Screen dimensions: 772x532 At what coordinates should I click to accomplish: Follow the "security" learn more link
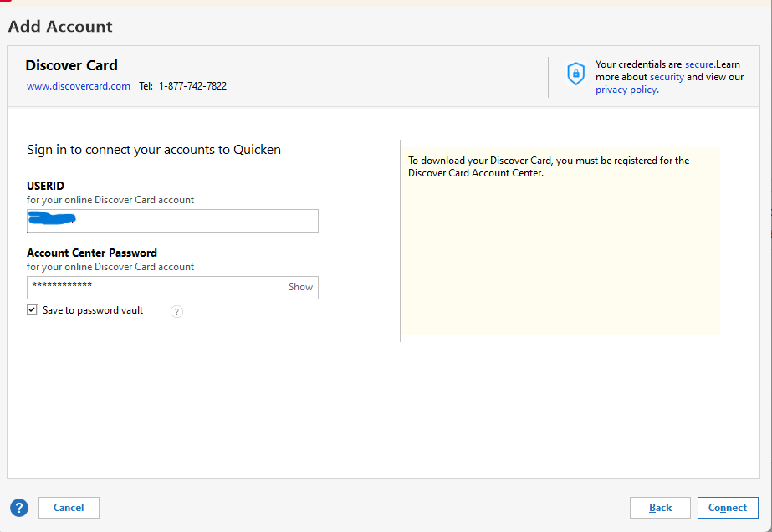click(667, 77)
